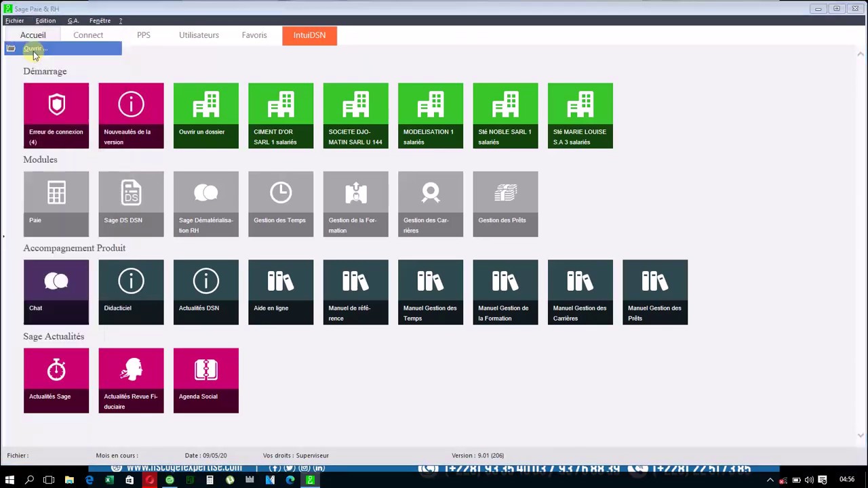The image size is (868, 488).
Task: Open the Gestion de la Formation module
Action: pos(356,204)
